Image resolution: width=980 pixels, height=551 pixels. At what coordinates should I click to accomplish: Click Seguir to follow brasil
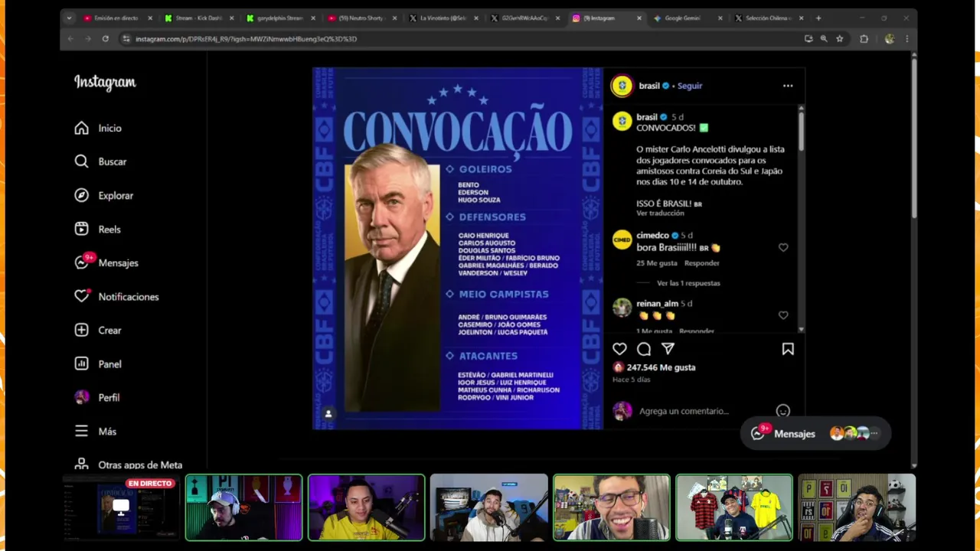click(x=690, y=86)
